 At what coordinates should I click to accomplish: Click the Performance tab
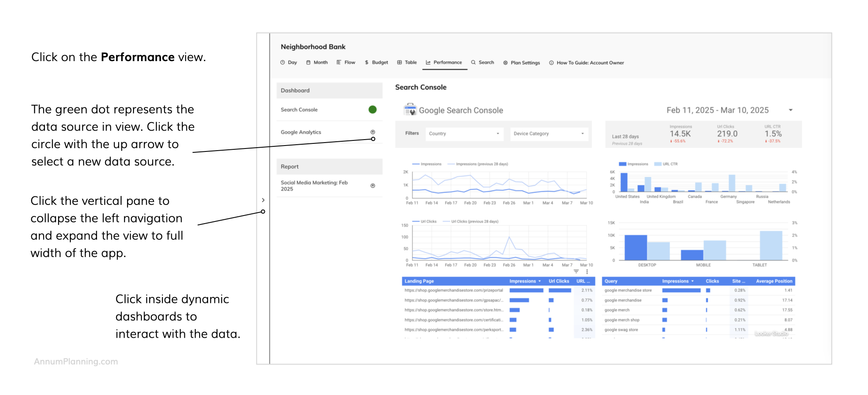click(444, 62)
